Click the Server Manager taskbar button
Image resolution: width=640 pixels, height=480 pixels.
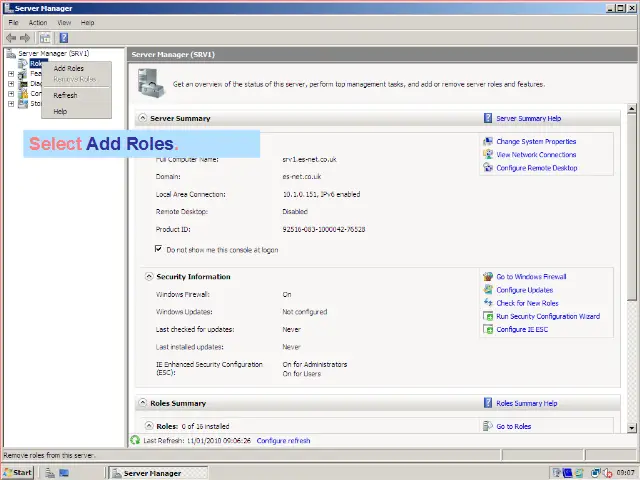(158, 473)
